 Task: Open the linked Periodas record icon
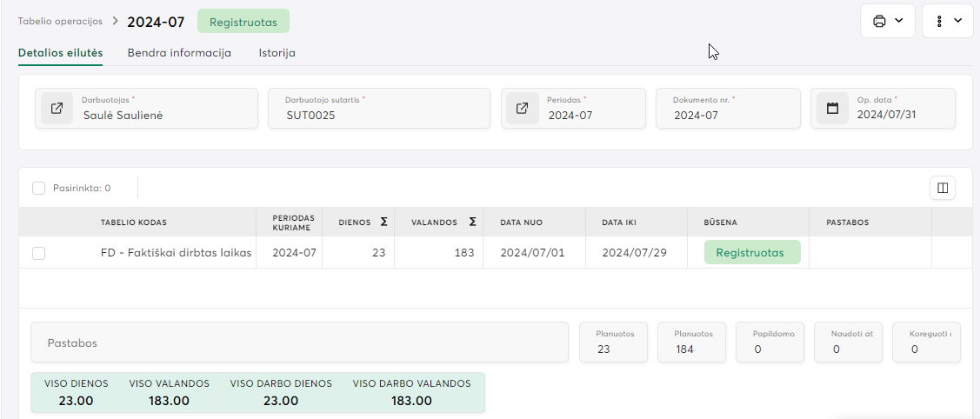click(x=522, y=109)
